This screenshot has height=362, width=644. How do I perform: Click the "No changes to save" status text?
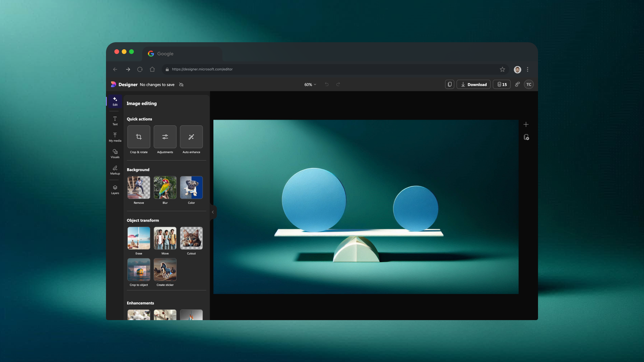(x=157, y=84)
